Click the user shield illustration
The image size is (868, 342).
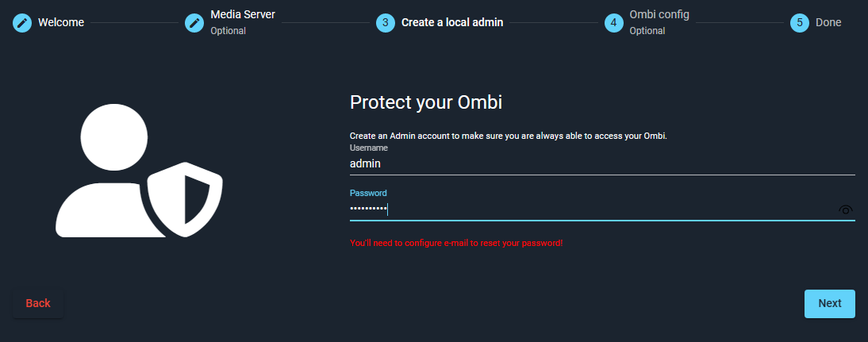click(139, 171)
